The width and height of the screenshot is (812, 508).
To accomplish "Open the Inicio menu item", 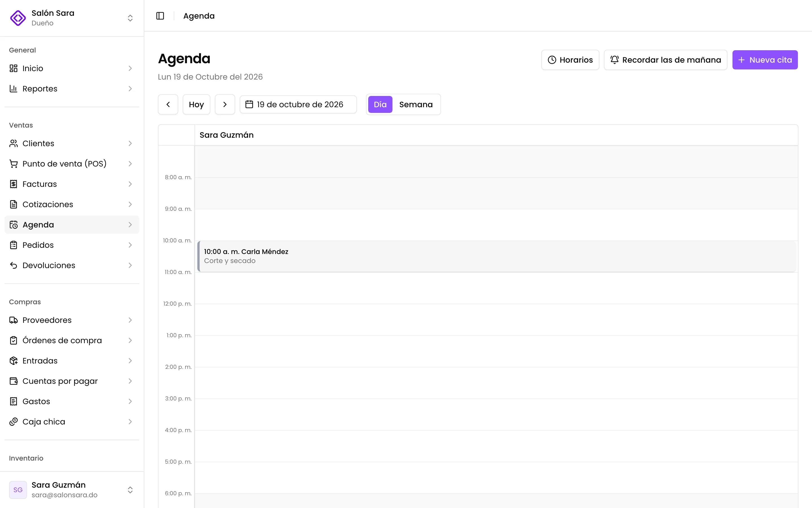I will pyautogui.click(x=72, y=68).
